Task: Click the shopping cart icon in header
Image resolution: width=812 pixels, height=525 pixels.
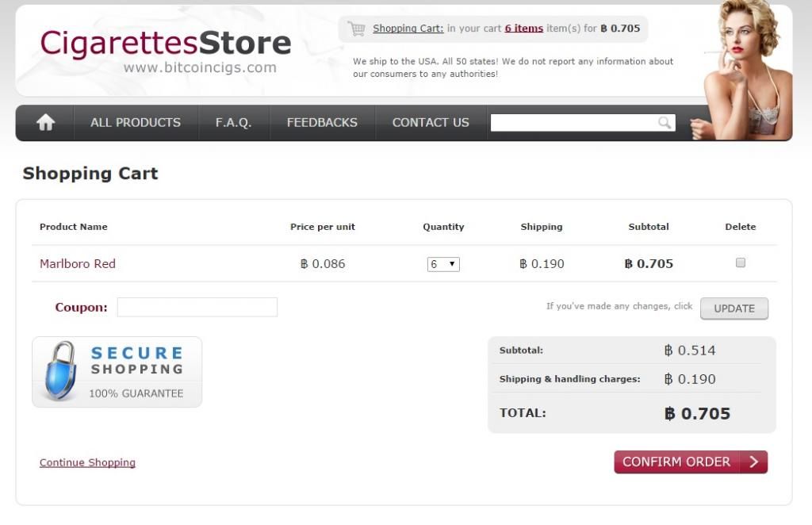Action: click(x=357, y=29)
